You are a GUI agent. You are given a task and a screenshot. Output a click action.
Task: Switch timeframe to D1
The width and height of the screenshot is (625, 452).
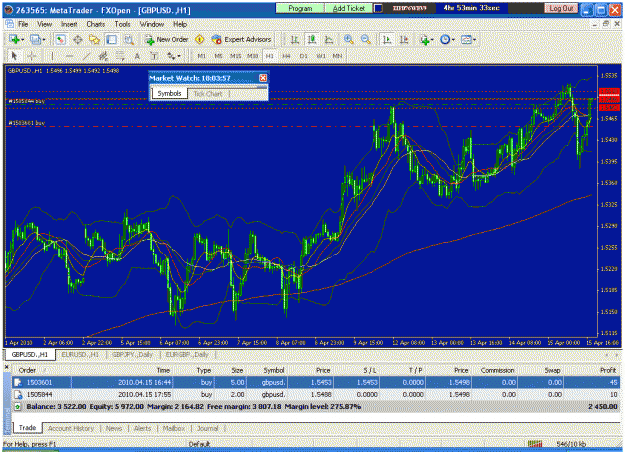click(303, 56)
